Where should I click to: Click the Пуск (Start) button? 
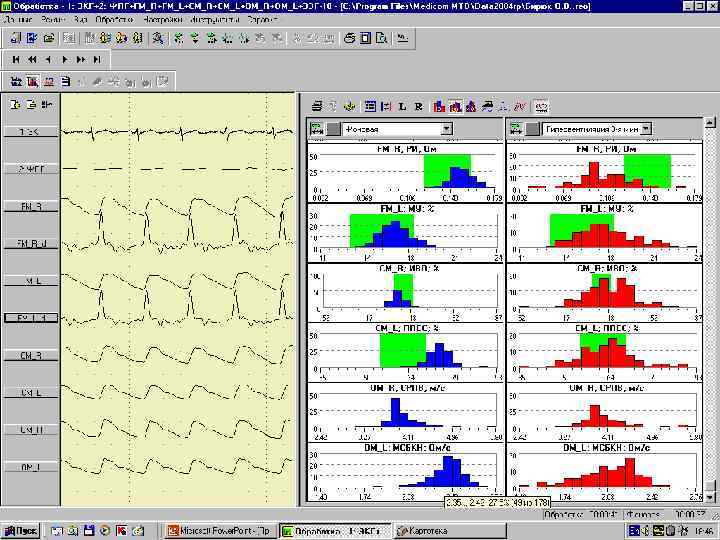pos(21,531)
